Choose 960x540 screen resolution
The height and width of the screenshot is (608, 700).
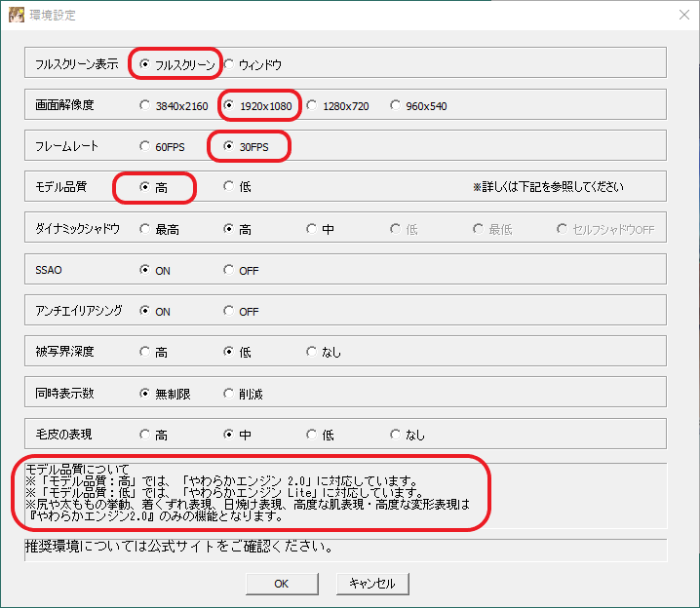[x=396, y=105]
